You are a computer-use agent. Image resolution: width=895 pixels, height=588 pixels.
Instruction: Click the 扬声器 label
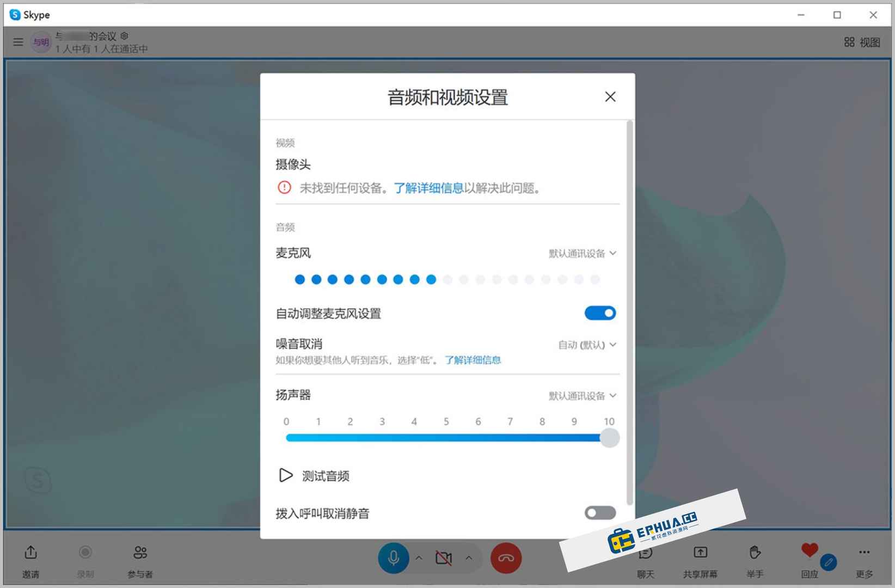(293, 395)
